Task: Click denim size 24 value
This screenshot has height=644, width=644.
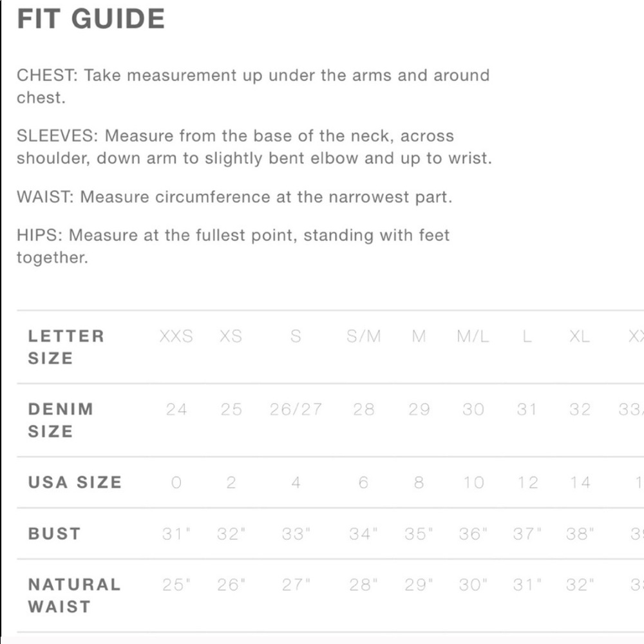Action: tap(176, 409)
